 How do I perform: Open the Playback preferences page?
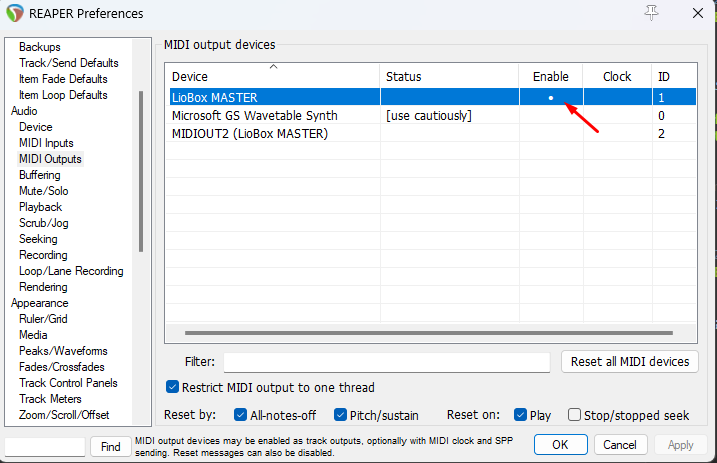[x=40, y=207]
